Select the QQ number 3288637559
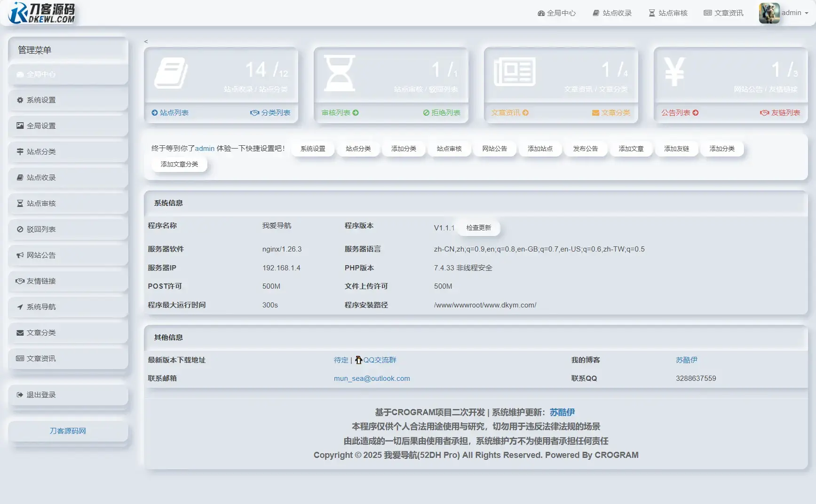 pos(696,378)
